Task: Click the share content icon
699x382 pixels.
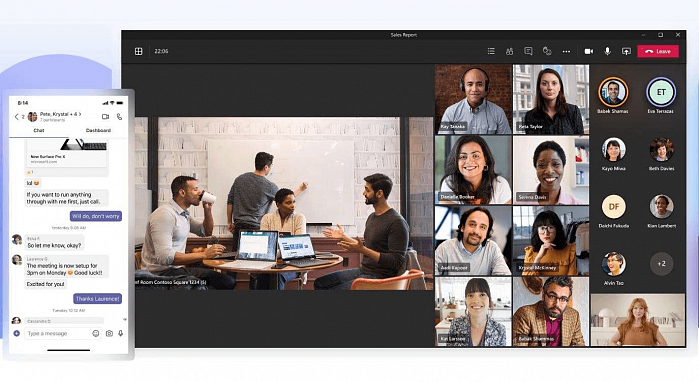Action: click(626, 51)
